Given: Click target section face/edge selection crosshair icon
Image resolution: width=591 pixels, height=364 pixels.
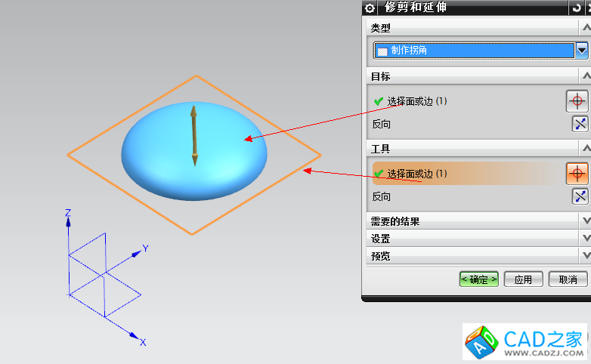Looking at the screenshot, I should (577, 100).
